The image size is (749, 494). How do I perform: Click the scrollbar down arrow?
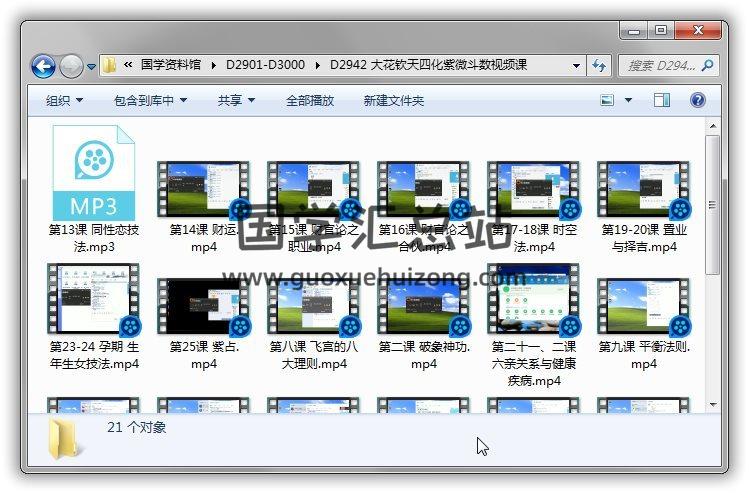click(713, 405)
